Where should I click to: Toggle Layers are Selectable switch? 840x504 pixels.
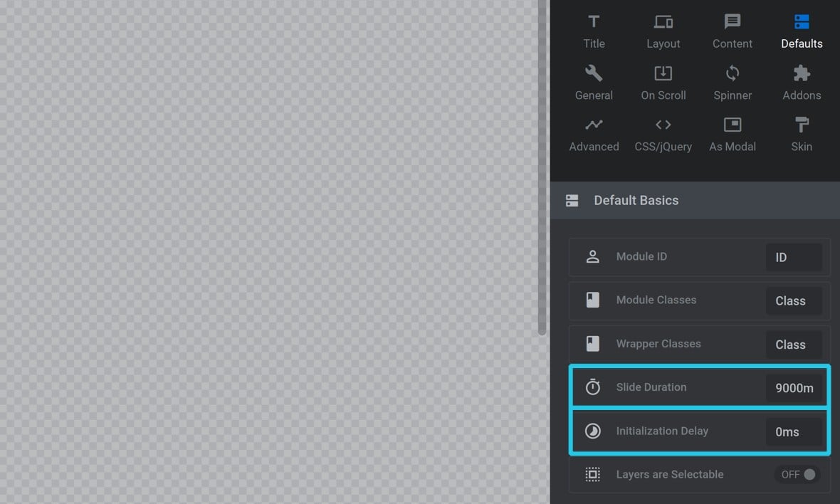tap(798, 475)
